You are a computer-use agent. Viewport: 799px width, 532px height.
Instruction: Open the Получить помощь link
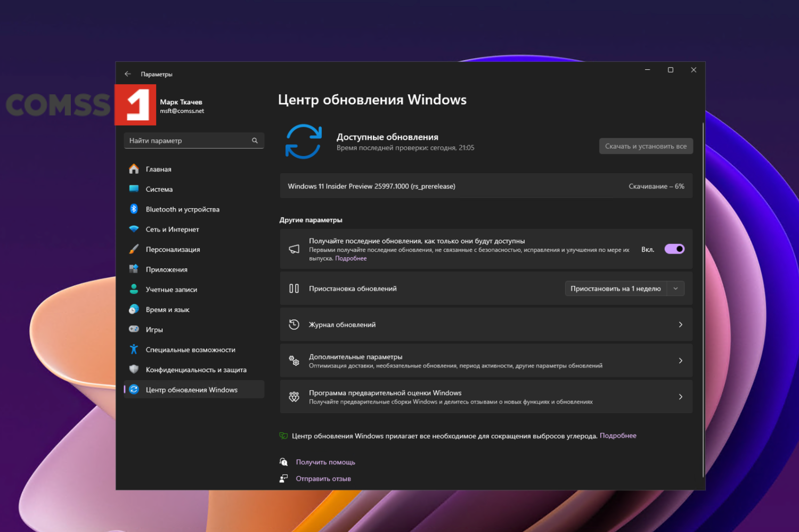point(325,462)
